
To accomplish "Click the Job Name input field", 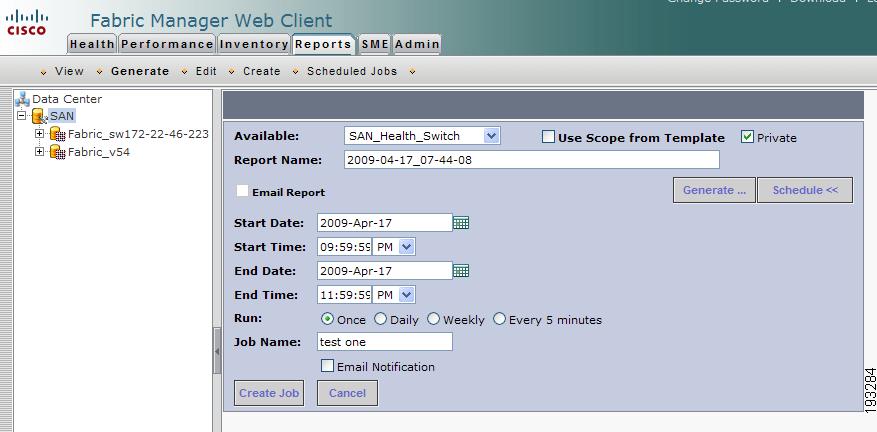I will click(x=385, y=341).
